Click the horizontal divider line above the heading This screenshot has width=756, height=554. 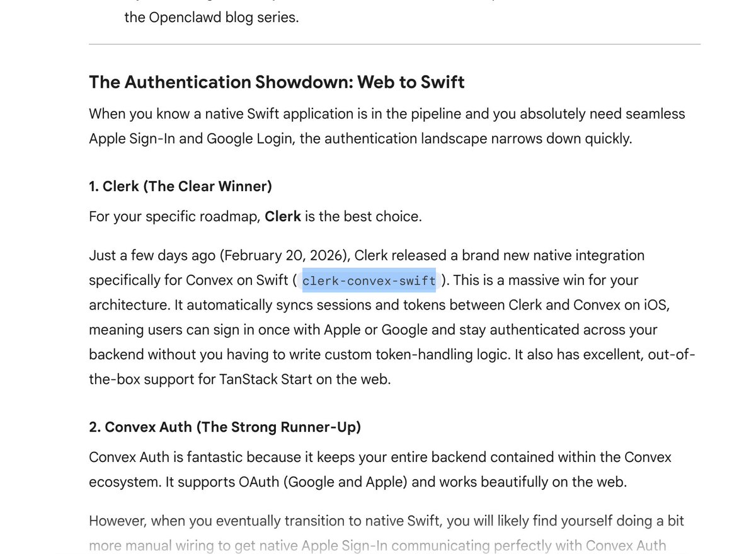click(x=394, y=45)
